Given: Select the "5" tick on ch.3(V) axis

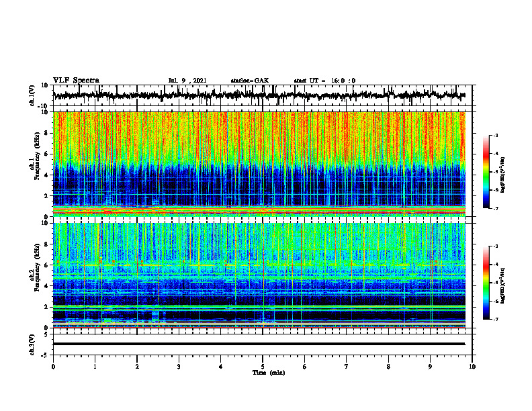Looking at the screenshot, I should pyautogui.click(x=47, y=334).
